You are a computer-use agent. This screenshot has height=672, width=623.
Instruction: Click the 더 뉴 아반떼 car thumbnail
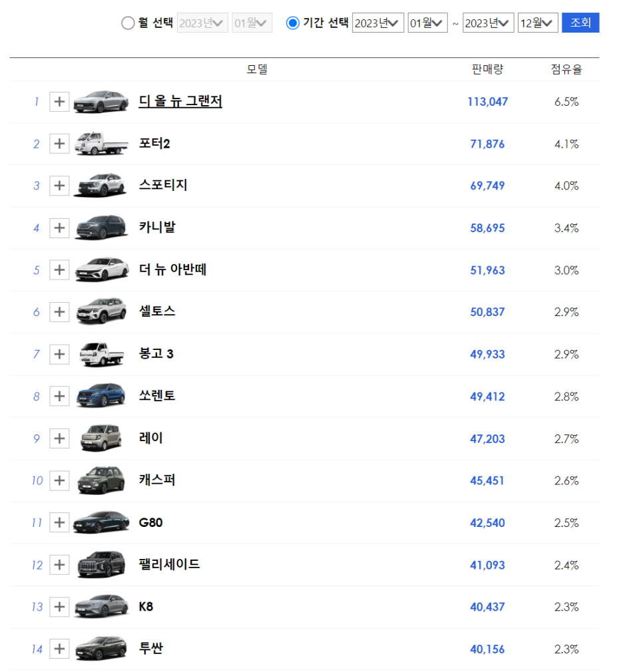point(102,269)
